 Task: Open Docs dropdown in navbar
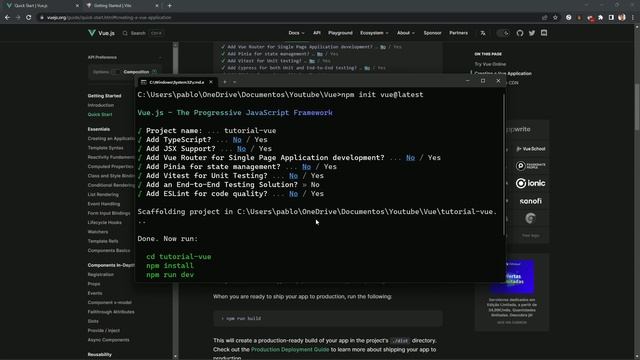click(296, 33)
